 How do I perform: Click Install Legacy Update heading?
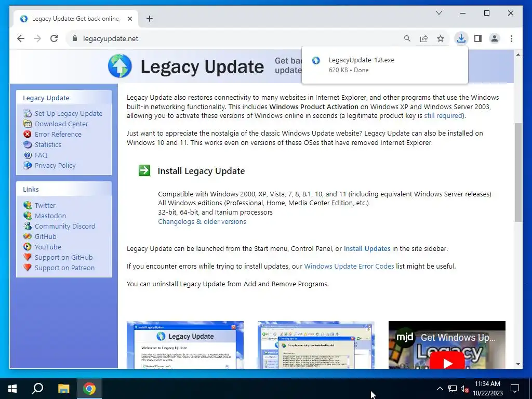tap(201, 170)
